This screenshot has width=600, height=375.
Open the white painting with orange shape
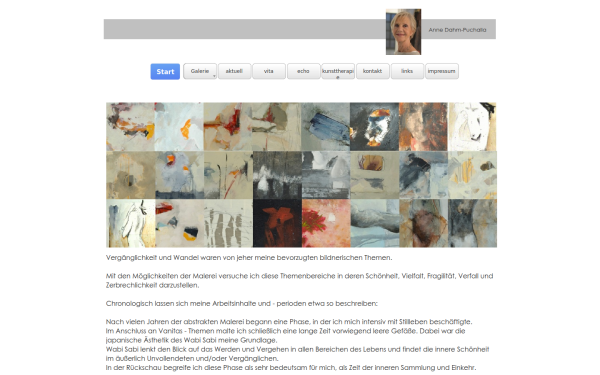(x=179, y=127)
